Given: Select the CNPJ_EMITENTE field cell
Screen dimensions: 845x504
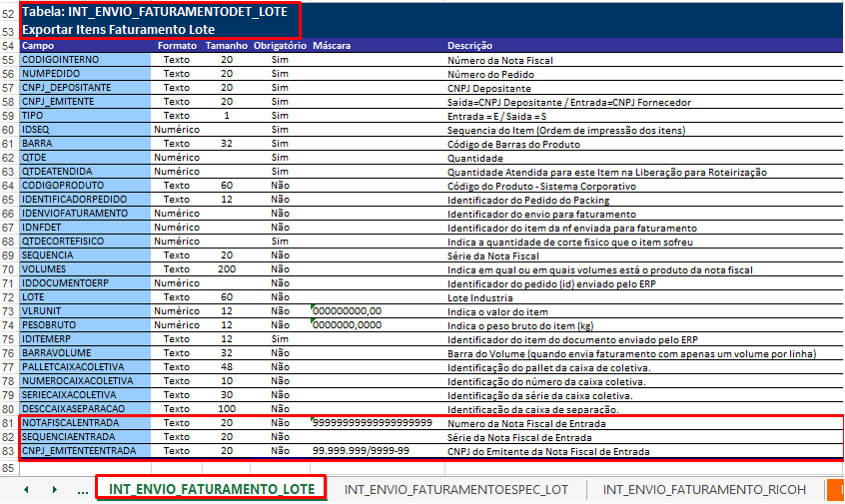Looking at the screenshot, I should (x=86, y=102).
